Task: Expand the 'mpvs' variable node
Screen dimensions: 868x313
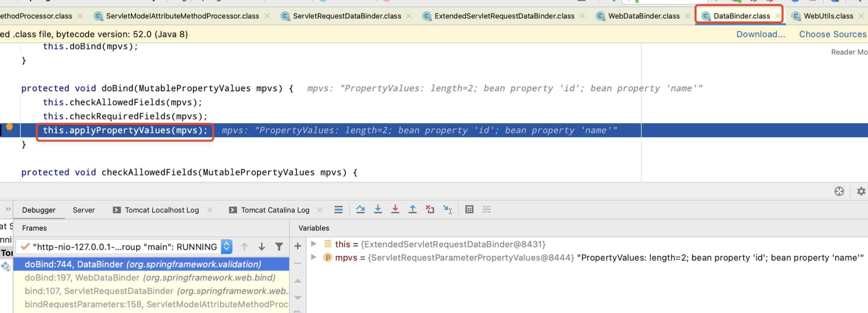Action: tap(313, 257)
